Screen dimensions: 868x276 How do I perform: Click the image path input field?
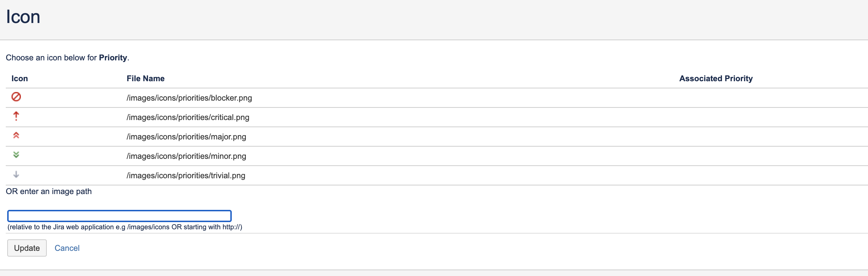(x=119, y=216)
